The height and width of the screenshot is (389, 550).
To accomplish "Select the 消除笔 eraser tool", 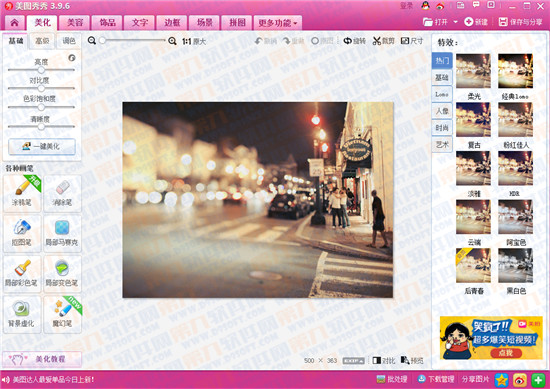I will [62, 193].
